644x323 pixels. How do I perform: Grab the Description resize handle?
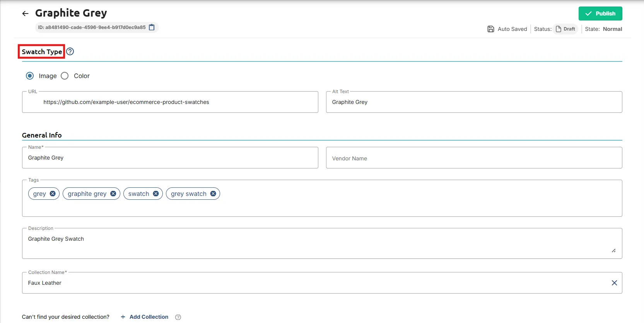(614, 250)
